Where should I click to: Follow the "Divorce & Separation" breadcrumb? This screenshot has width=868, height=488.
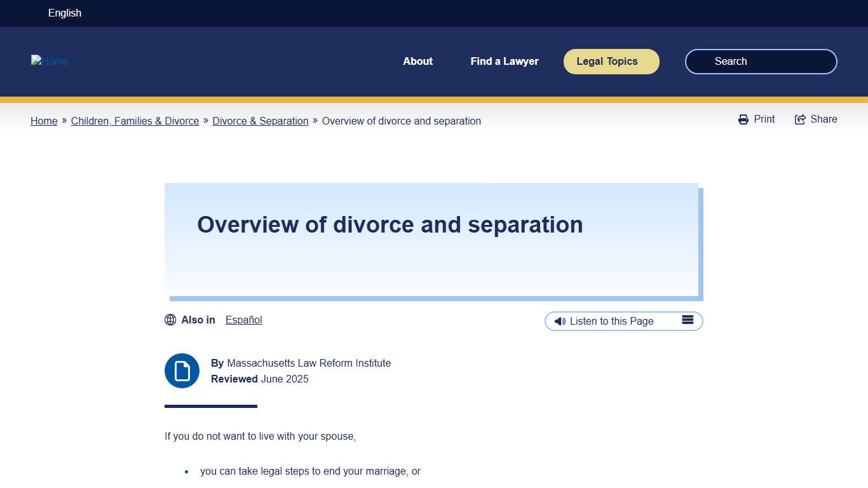[260, 121]
